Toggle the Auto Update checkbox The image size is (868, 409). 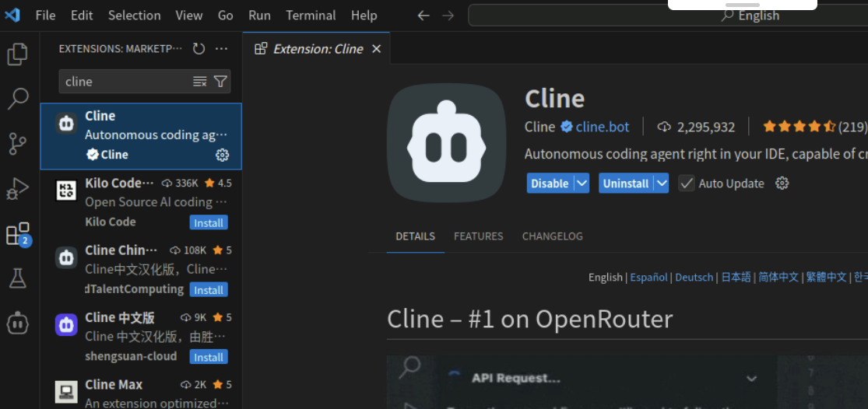pyautogui.click(x=687, y=183)
